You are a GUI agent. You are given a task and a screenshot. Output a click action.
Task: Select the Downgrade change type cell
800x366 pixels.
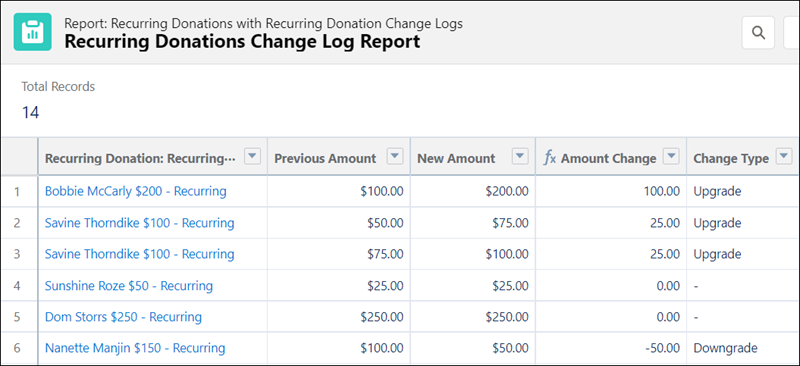tap(743, 348)
